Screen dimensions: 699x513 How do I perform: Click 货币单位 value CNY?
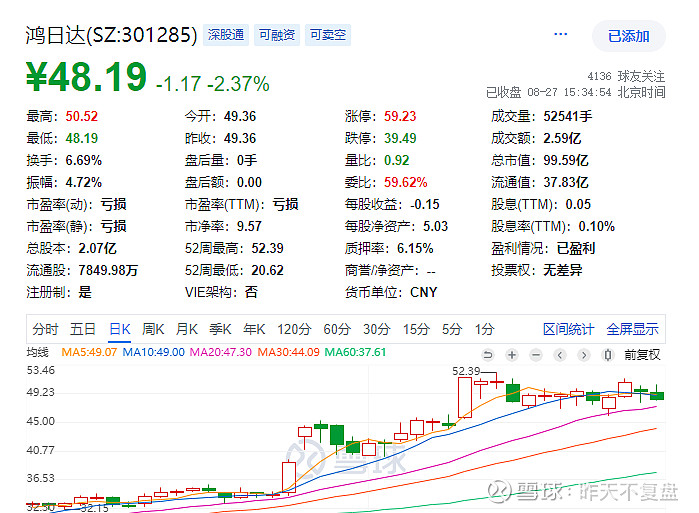coord(424,292)
